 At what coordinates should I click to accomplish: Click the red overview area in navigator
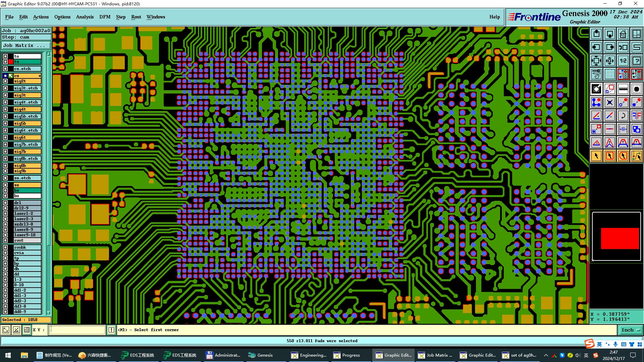(620, 238)
